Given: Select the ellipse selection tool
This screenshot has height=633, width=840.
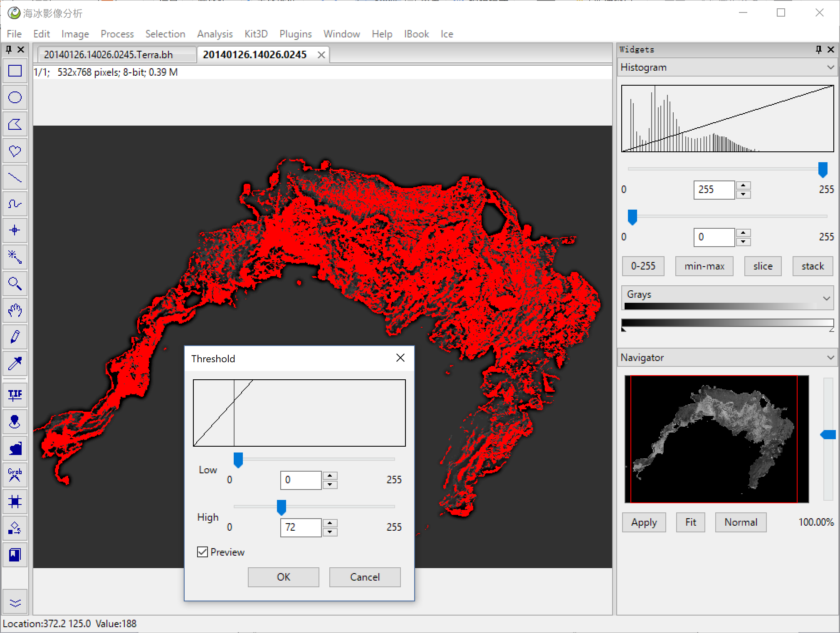Looking at the screenshot, I should [15, 98].
